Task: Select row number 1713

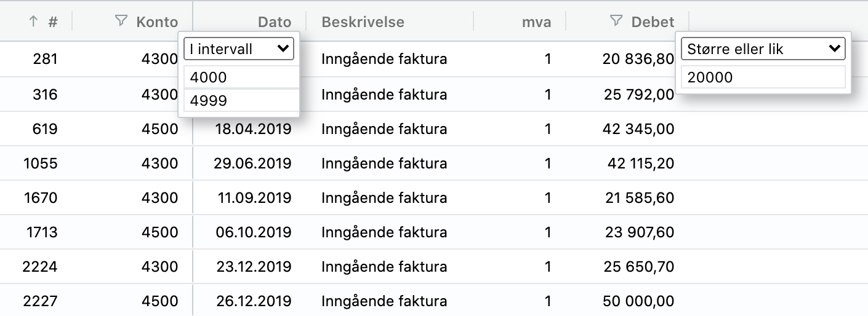Action: click(x=40, y=232)
